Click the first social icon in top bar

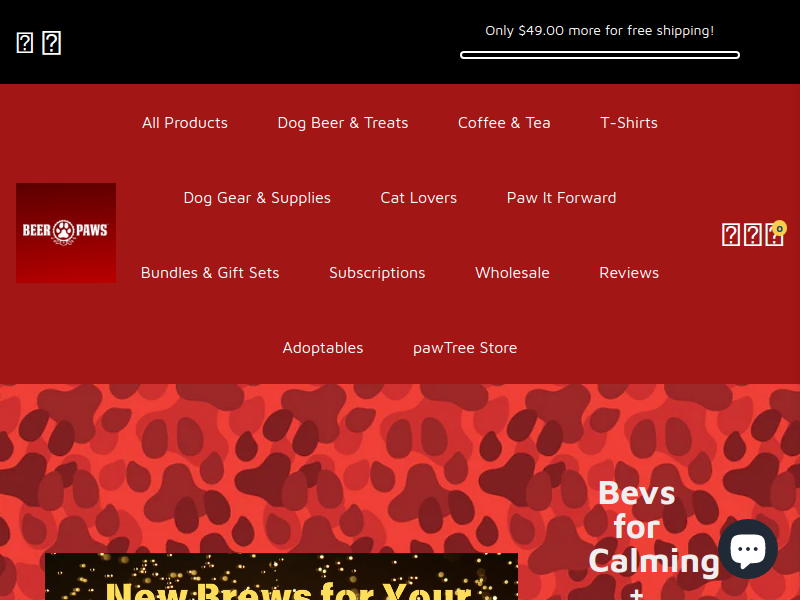tap(24, 43)
